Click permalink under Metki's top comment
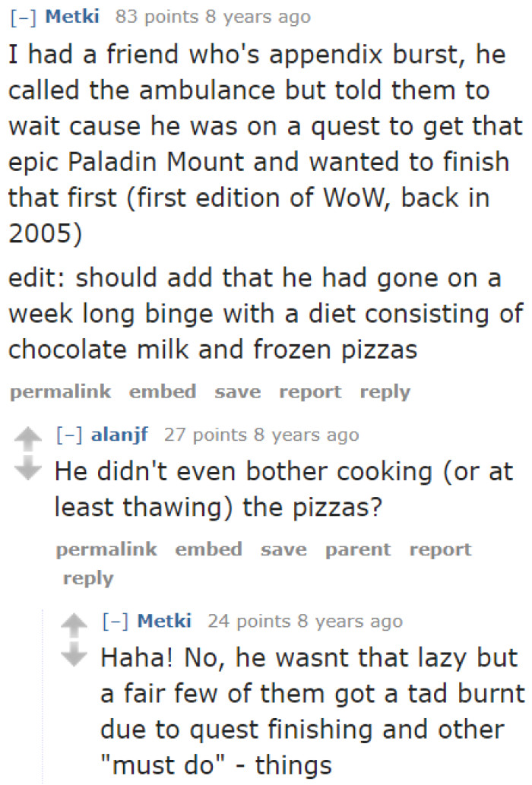The width and height of the screenshot is (532, 785). tap(59, 392)
